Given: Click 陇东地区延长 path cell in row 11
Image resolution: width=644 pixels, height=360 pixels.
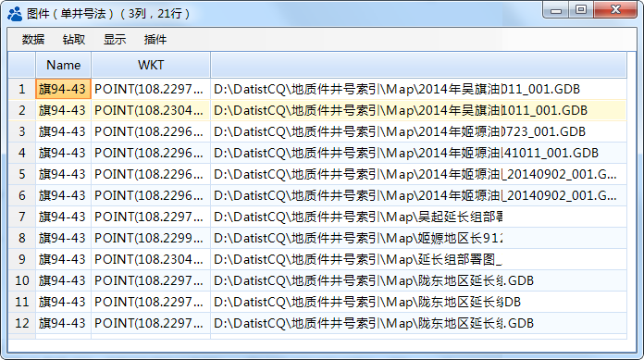Looking at the screenshot, I should 418,303.
